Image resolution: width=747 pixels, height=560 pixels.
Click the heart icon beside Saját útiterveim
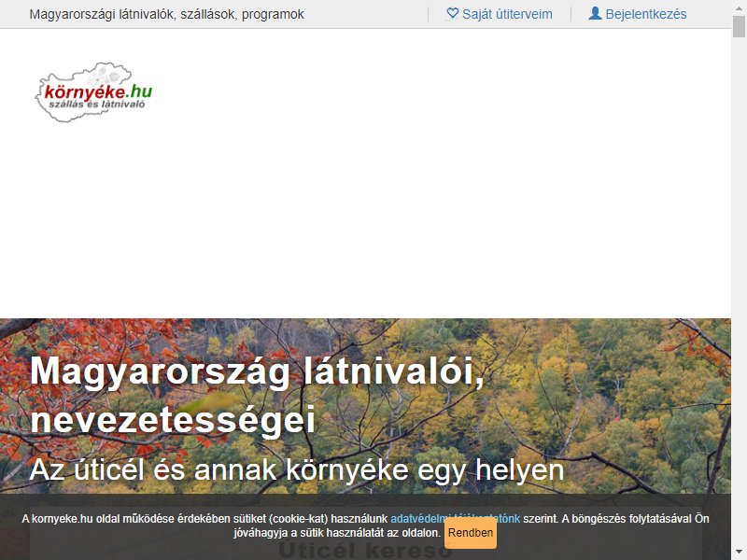452,13
